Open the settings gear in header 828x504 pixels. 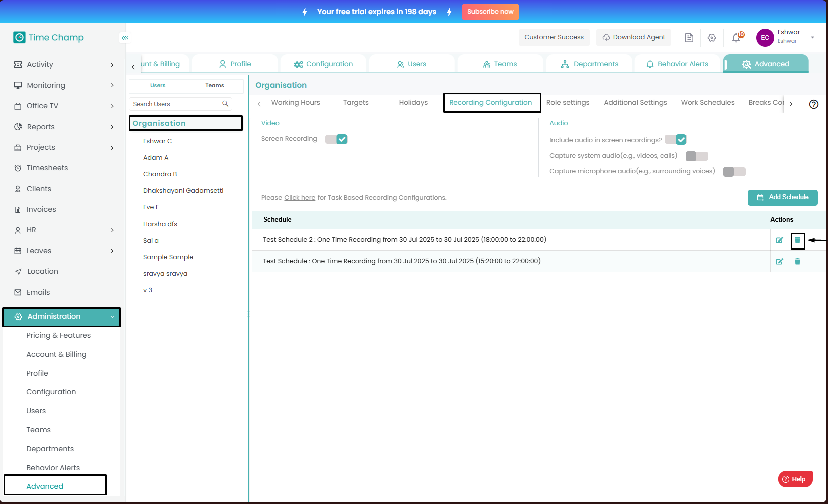tap(712, 38)
